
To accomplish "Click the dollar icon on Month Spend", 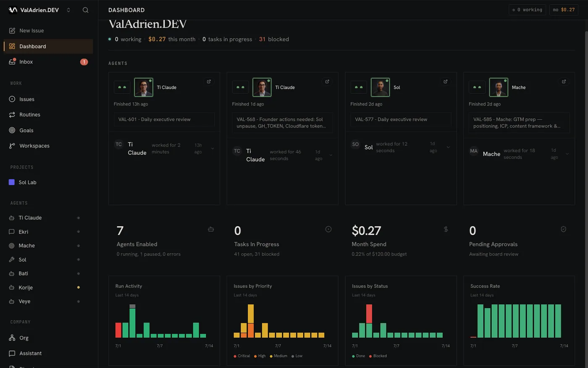I will [446, 229].
